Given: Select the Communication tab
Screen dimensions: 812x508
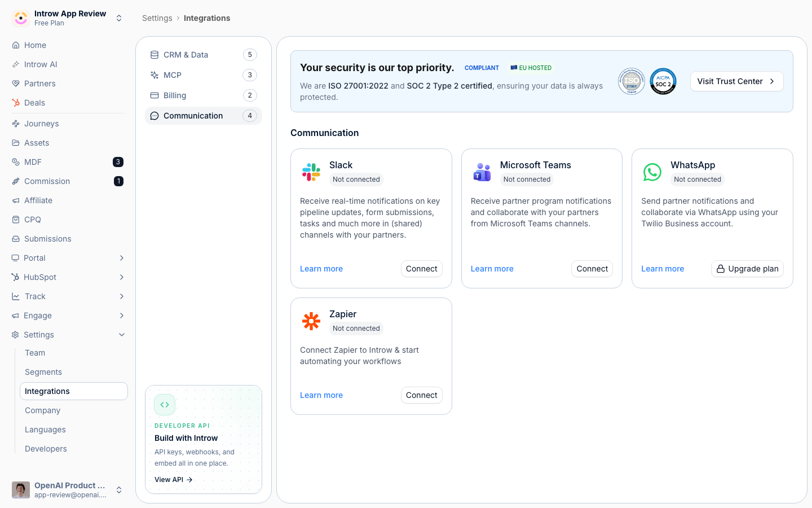Looking at the screenshot, I should (204, 116).
